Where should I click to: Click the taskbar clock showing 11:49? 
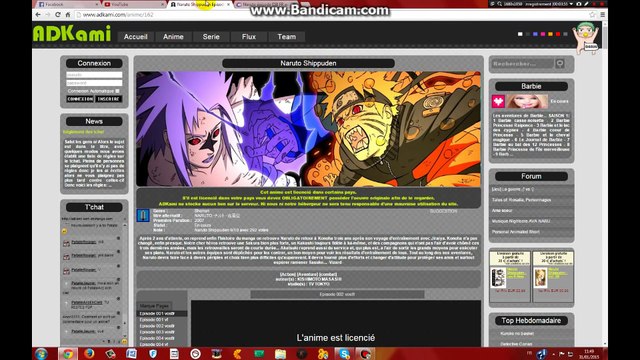tap(589, 354)
